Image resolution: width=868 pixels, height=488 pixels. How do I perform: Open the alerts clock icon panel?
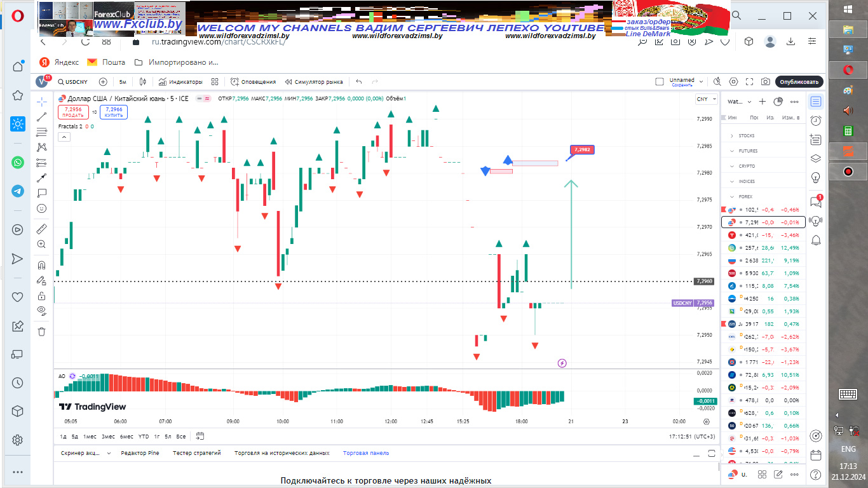(816, 121)
